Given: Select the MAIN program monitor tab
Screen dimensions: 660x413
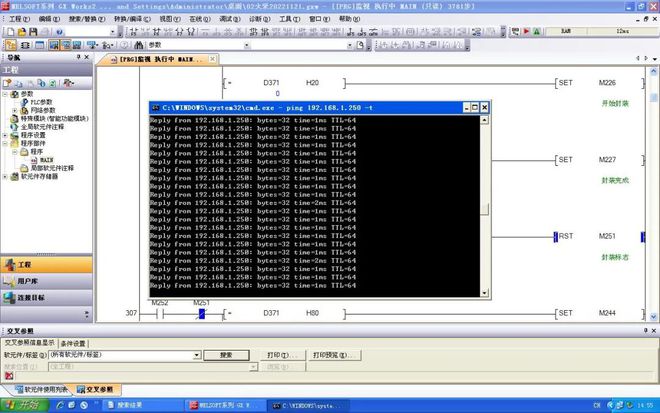Looking at the screenshot, I should click(156, 59).
